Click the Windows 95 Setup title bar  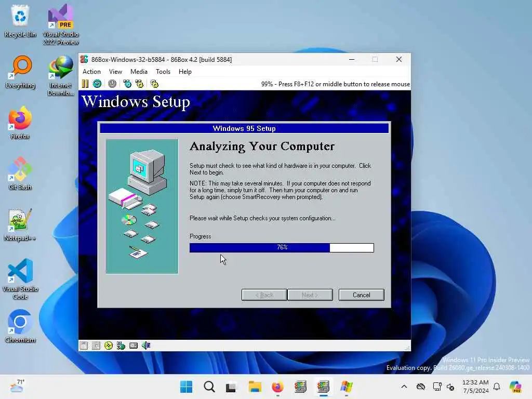click(x=244, y=128)
